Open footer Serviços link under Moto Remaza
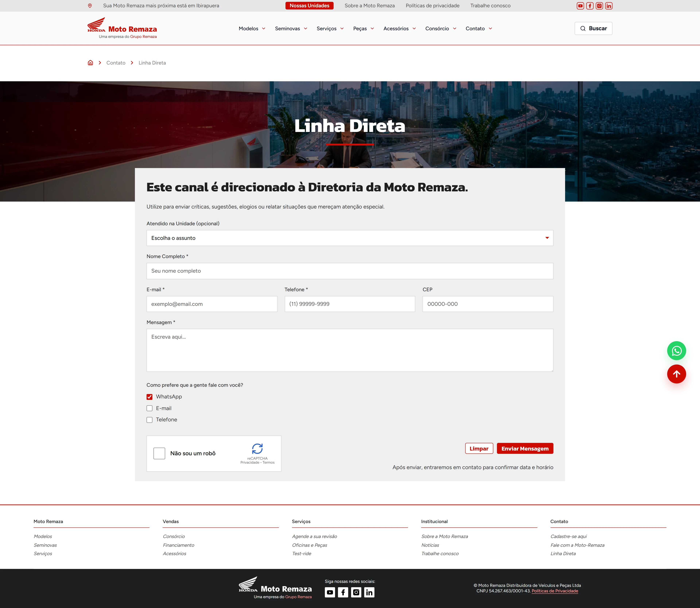This screenshot has width=700, height=608. click(x=43, y=554)
